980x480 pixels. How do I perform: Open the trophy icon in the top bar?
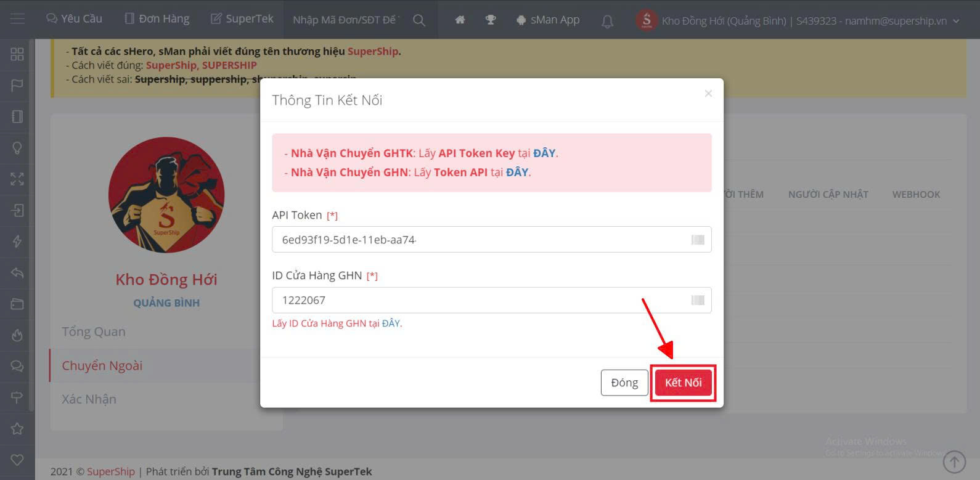coord(491,20)
